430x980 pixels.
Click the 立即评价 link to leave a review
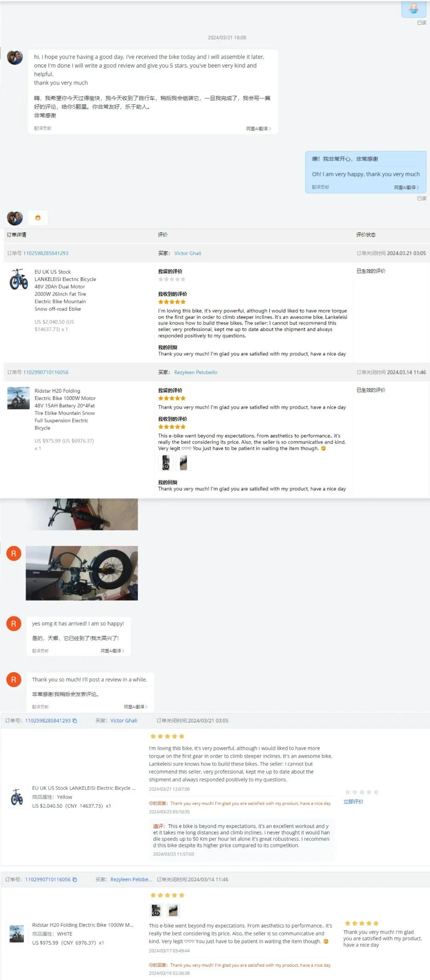click(x=353, y=801)
